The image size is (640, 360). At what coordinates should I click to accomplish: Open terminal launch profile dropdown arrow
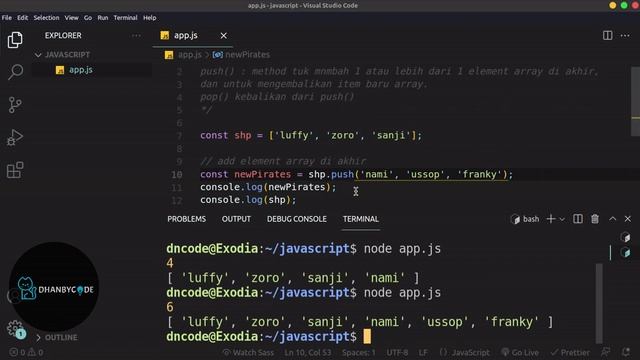click(562, 219)
